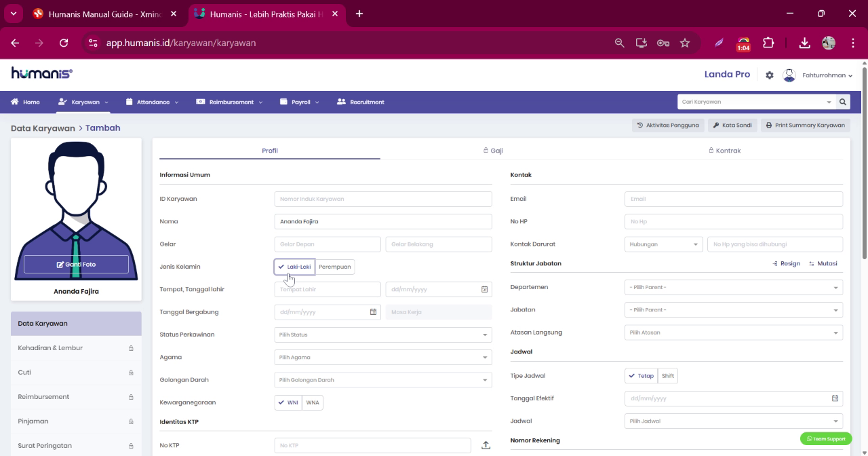The image size is (868, 456).
Task: Open the browser downloads icon
Action: (804, 43)
